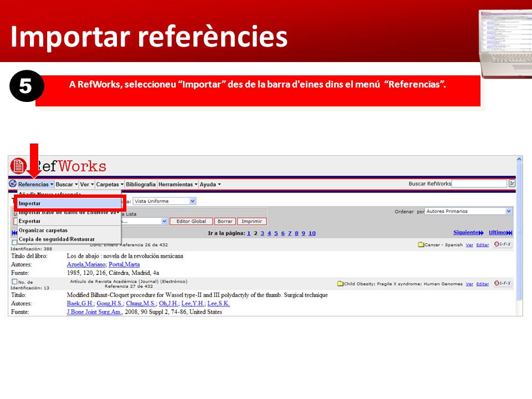This screenshot has height=399, width=532.
Task: Click the Editor Global button
Action: pyautogui.click(x=191, y=221)
